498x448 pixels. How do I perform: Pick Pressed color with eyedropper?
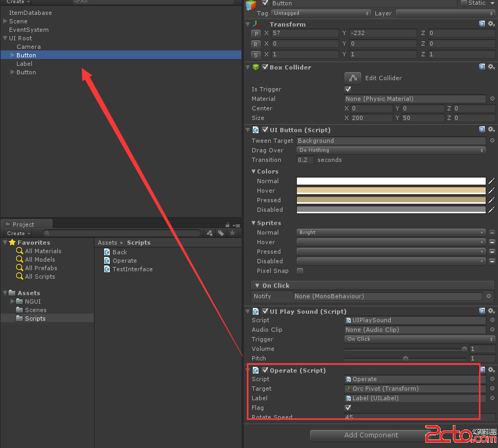point(491,200)
